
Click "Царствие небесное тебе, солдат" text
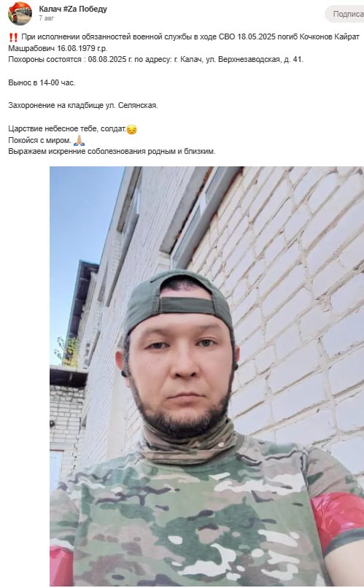[x=67, y=128]
